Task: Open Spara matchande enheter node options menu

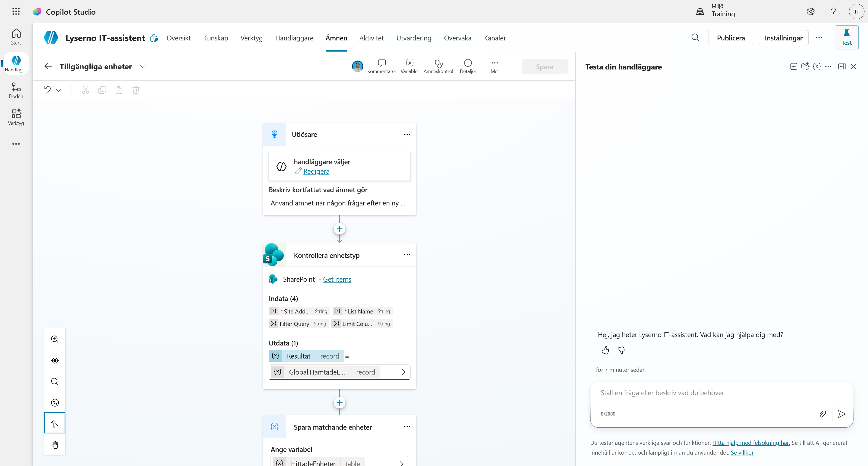Action: [x=407, y=427]
